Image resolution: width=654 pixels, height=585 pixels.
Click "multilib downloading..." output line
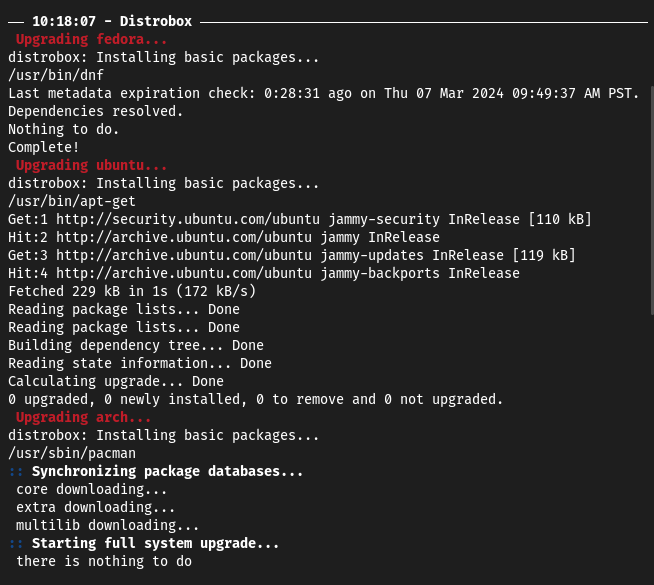[108, 525]
